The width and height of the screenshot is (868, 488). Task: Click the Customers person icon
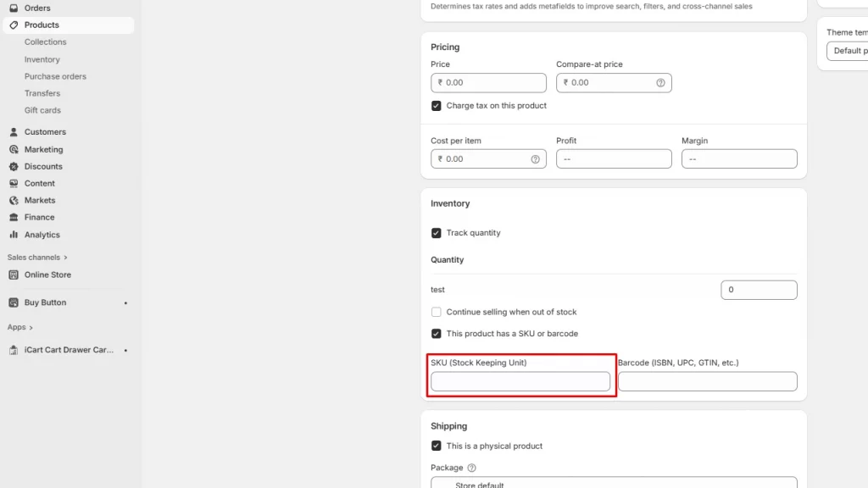click(14, 132)
